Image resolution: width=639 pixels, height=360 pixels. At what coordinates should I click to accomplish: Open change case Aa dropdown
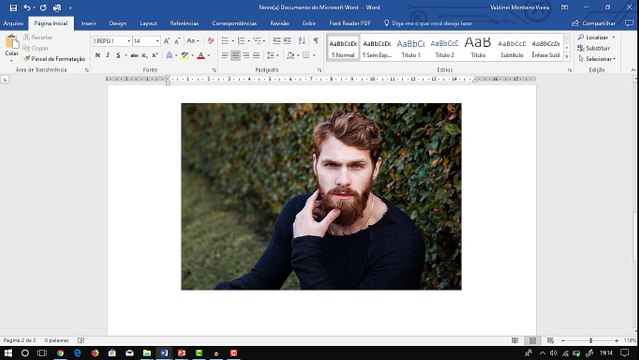tap(193, 41)
